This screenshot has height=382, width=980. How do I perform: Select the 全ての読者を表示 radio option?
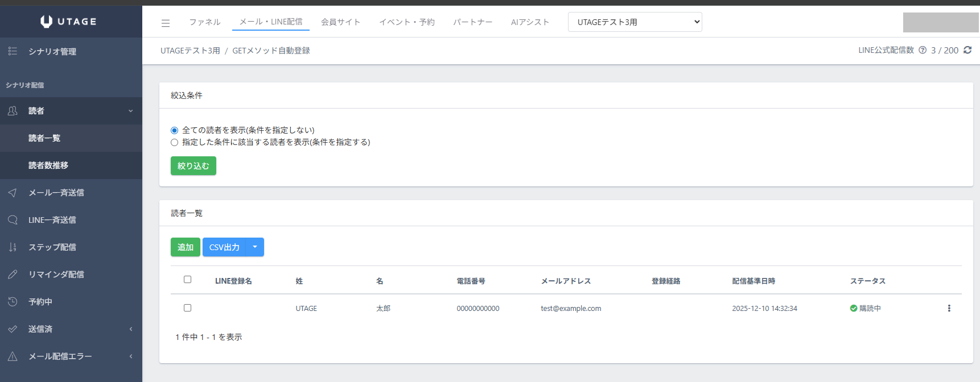click(175, 130)
